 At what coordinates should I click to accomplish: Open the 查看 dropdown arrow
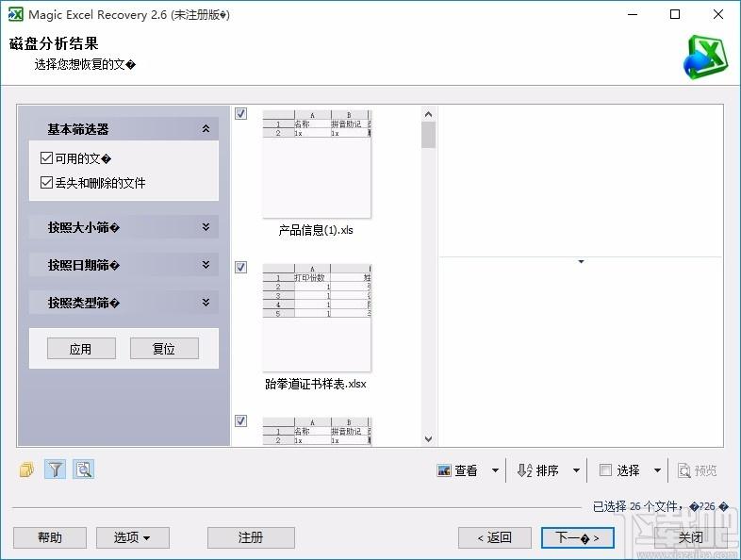tap(495, 470)
